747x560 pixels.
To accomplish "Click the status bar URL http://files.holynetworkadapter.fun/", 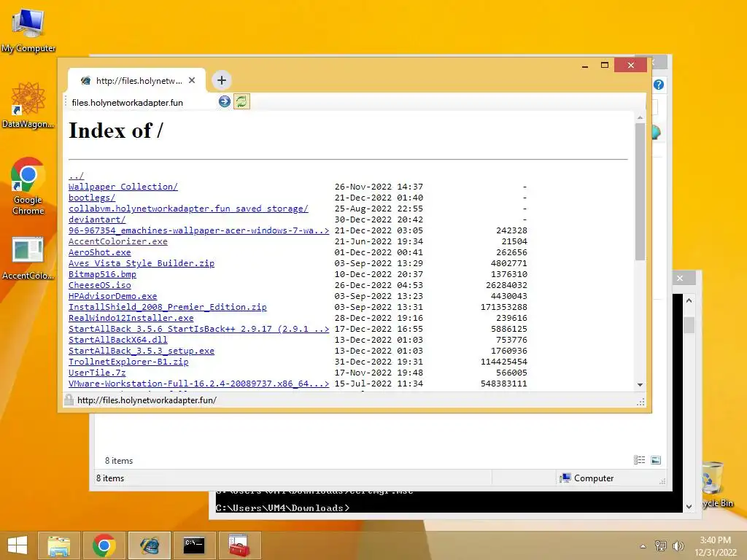I will pos(147,400).
